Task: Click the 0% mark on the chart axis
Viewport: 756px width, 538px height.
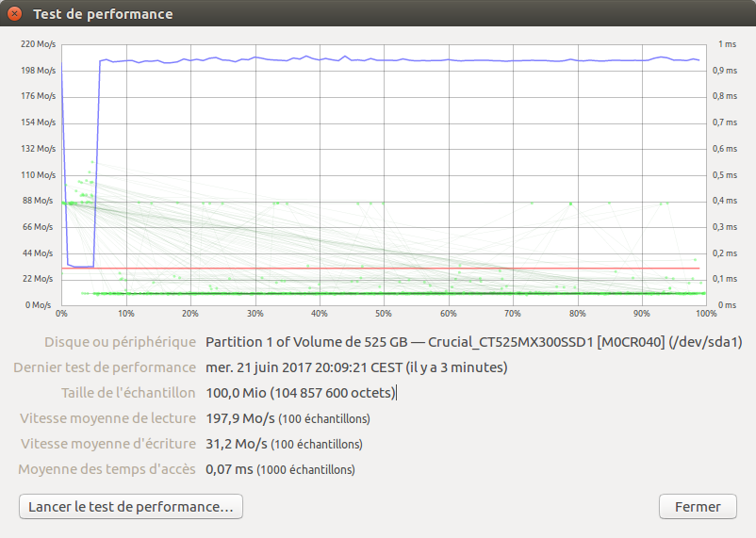Action: (x=61, y=314)
